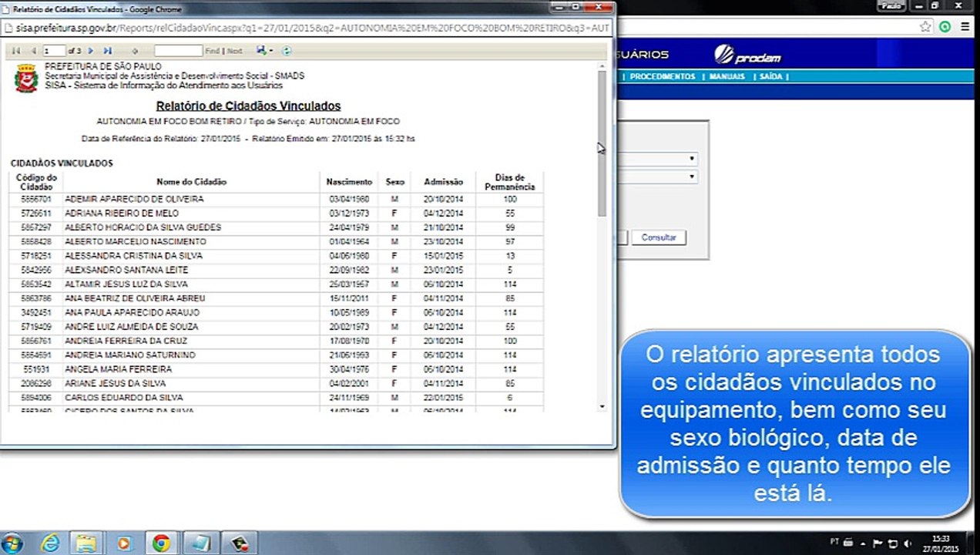
Task: Select row ANGELA MARIA FERREIRA
Action: click(x=277, y=369)
